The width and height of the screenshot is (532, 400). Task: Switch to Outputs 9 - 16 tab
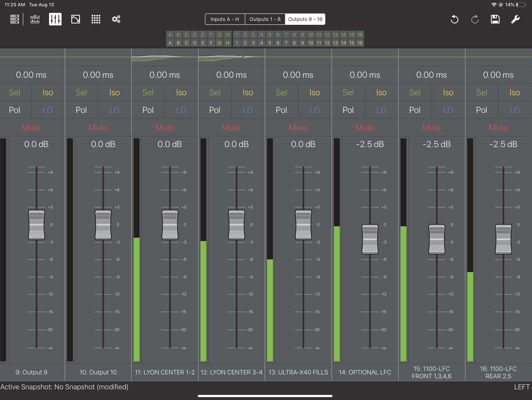[x=305, y=19]
